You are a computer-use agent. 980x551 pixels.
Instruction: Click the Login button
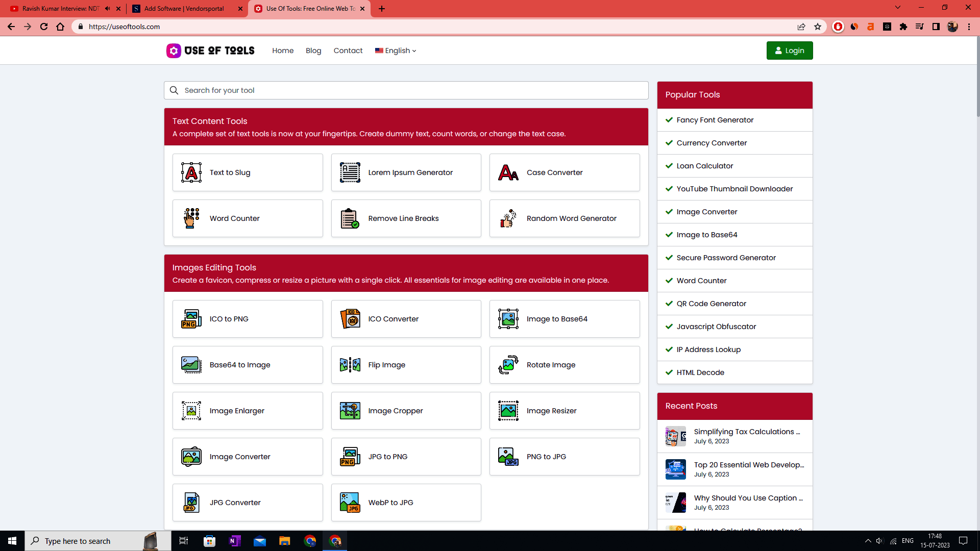(789, 51)
